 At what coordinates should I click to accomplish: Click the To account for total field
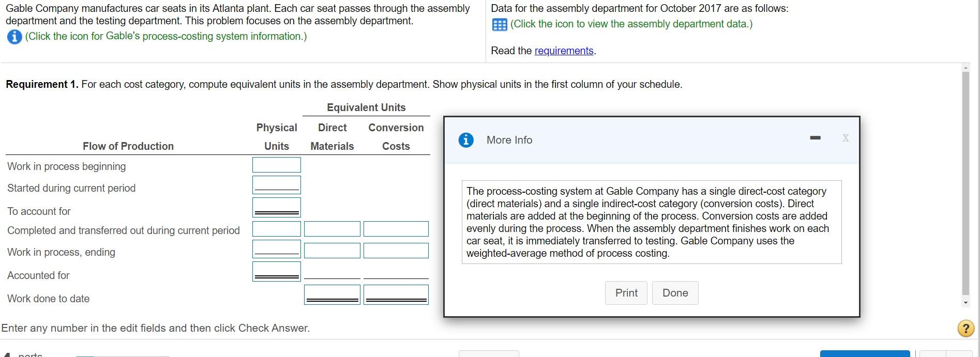click(276, 207)
